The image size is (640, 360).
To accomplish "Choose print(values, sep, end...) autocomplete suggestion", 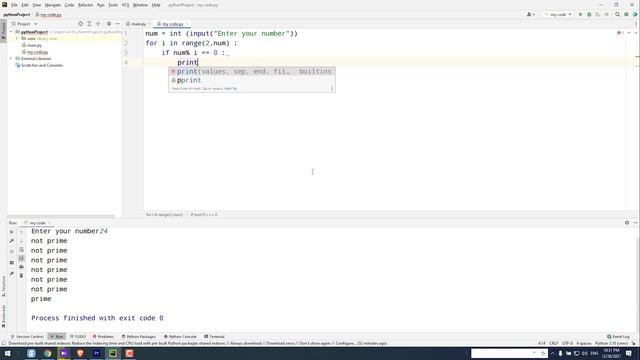I will [x=252, y=71].
